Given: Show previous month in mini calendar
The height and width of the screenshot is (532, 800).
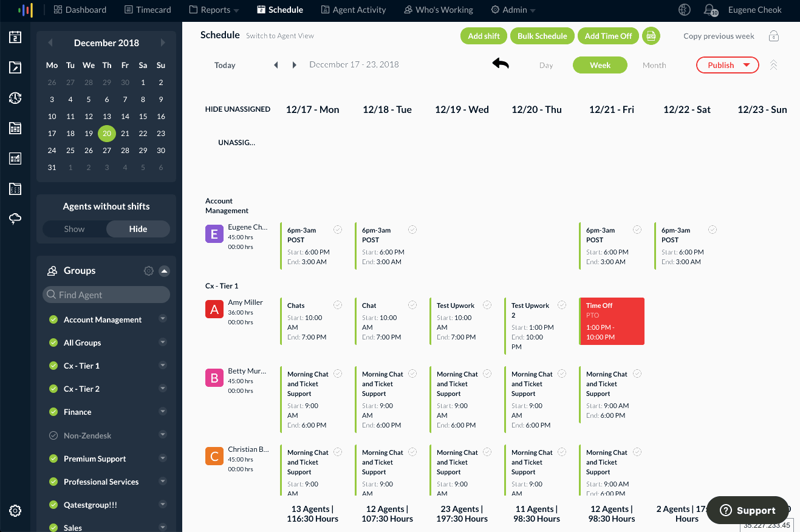Looking at the screenshot, I should [50, 43].
